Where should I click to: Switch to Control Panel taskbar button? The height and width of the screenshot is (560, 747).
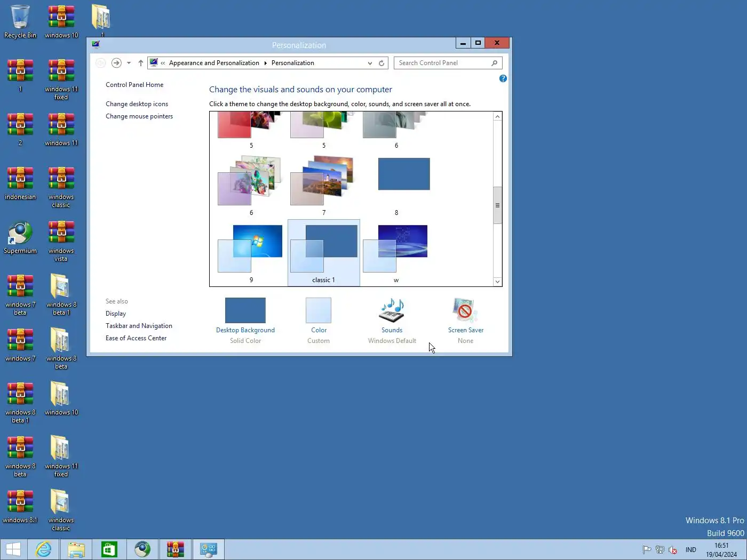[209, 549]
